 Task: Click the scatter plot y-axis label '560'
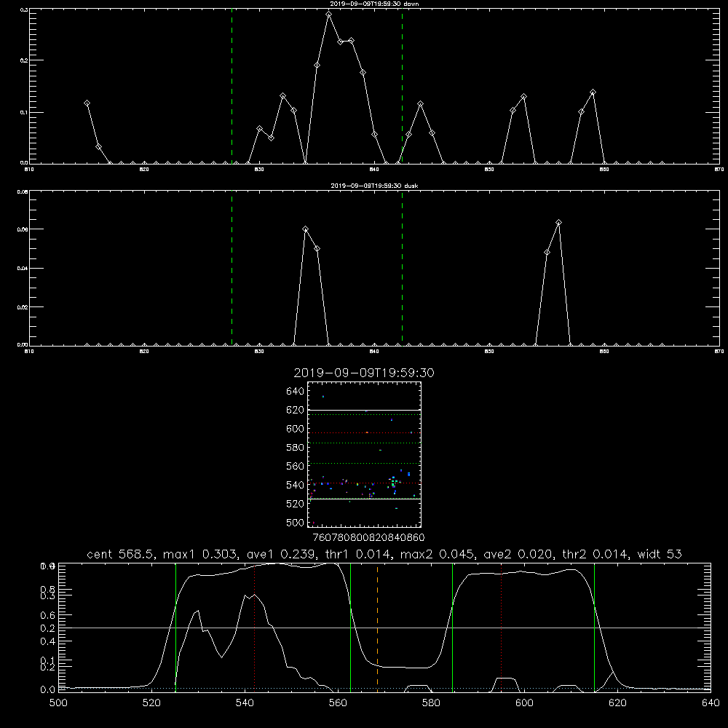pos(296,466)
